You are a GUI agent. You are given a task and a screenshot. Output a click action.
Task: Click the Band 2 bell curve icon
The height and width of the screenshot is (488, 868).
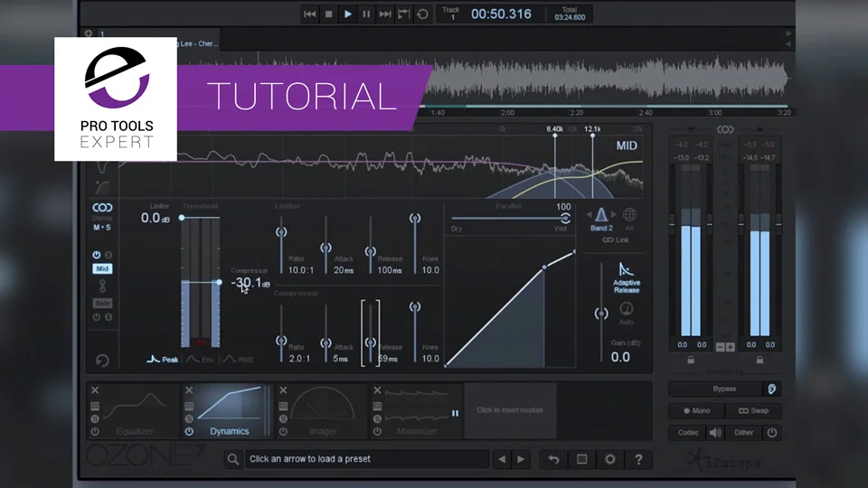click(601, 215)
